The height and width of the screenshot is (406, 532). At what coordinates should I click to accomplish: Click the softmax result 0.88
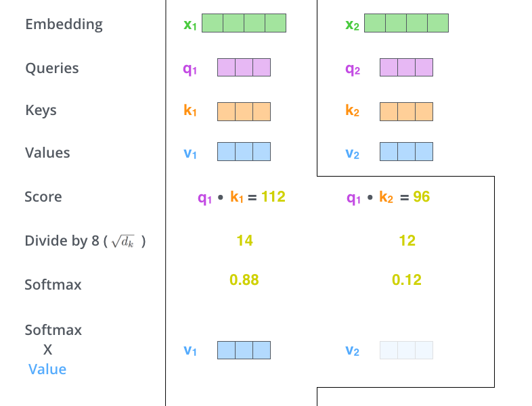click(244, 280)
